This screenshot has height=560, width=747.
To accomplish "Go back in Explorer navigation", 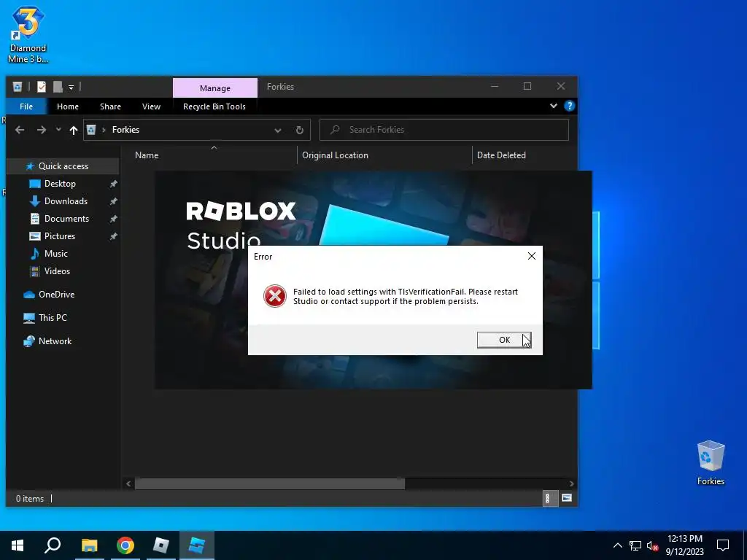I will coord(20,130).
